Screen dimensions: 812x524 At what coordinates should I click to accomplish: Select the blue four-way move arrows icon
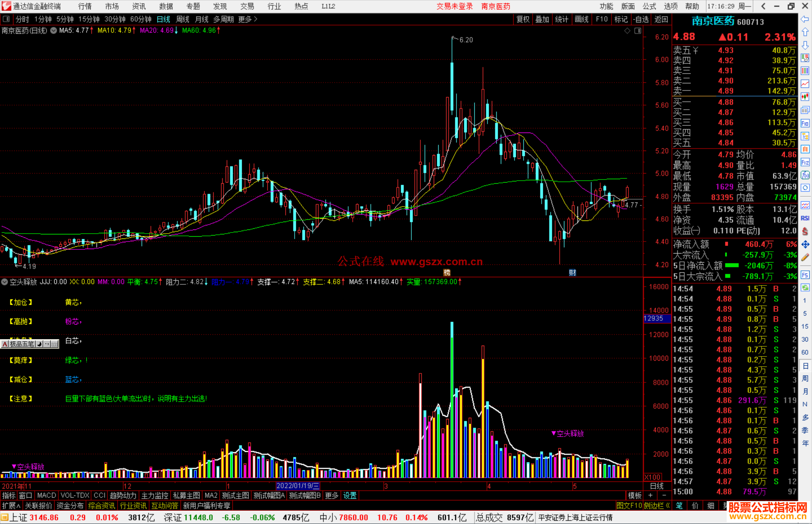tap(805, 245)
